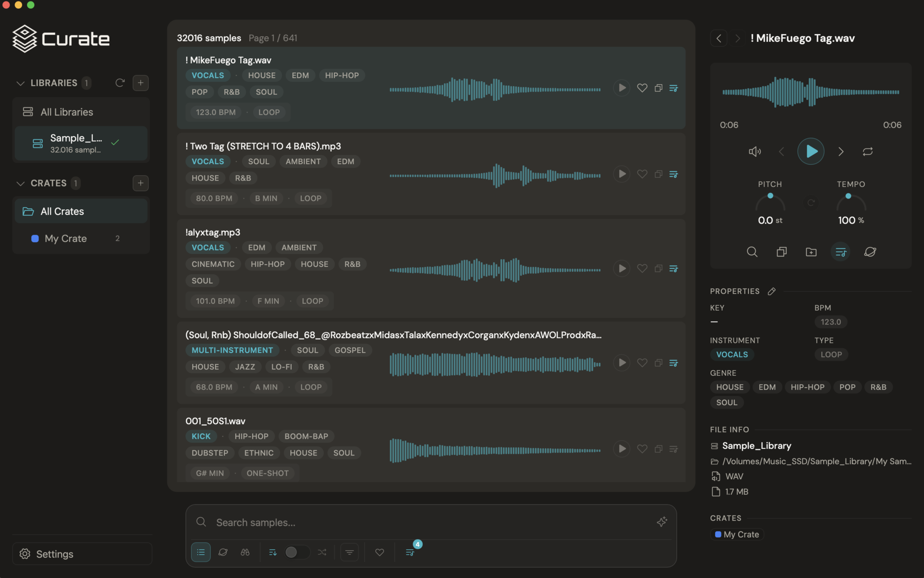Viewport: 924px width, 578px height.
Task: Add 001_50S1.wav to the queue via the queue icon
Action: coord(674,449)
